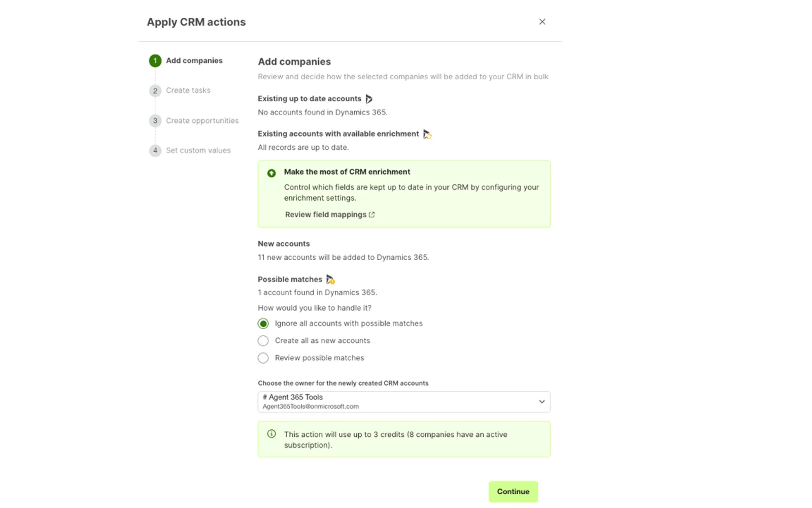The image size is (812, 508).
Task: Click the Apply CRM actions title
Action: point(196,22)
